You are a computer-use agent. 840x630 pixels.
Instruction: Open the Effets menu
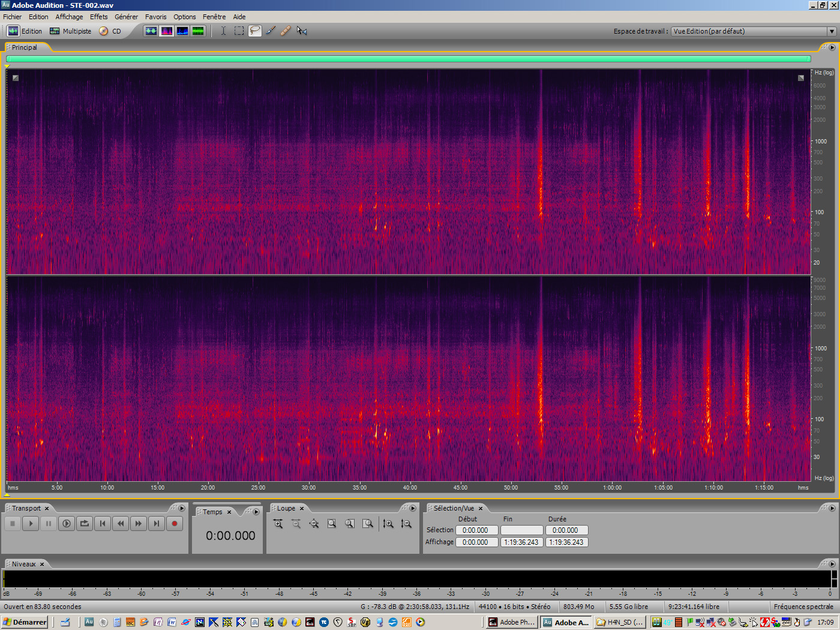[98, 16]
